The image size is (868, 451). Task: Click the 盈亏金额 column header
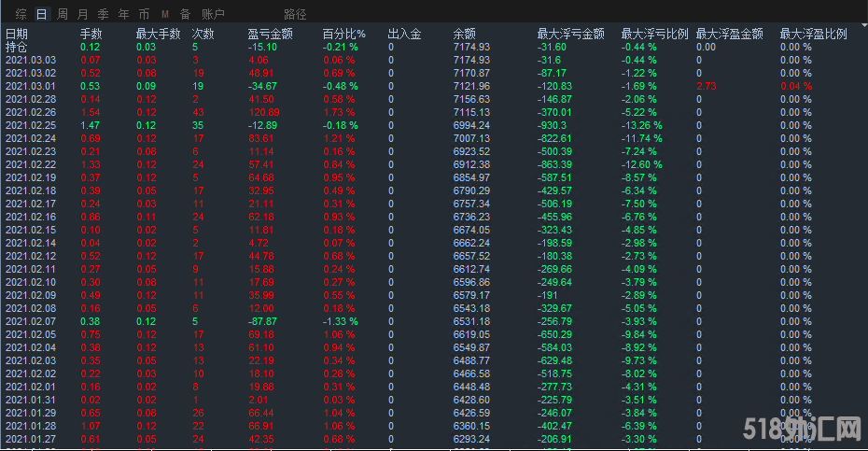click(x=270, y=34)
